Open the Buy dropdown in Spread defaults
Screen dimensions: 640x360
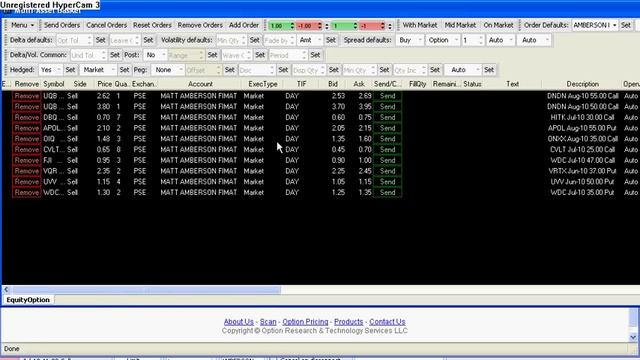[410, 40]
